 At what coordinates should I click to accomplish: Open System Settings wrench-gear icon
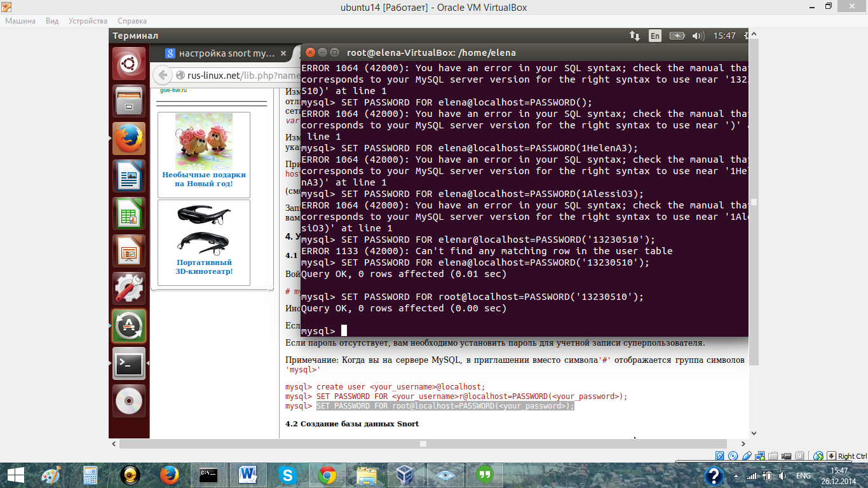pos(129,288)
